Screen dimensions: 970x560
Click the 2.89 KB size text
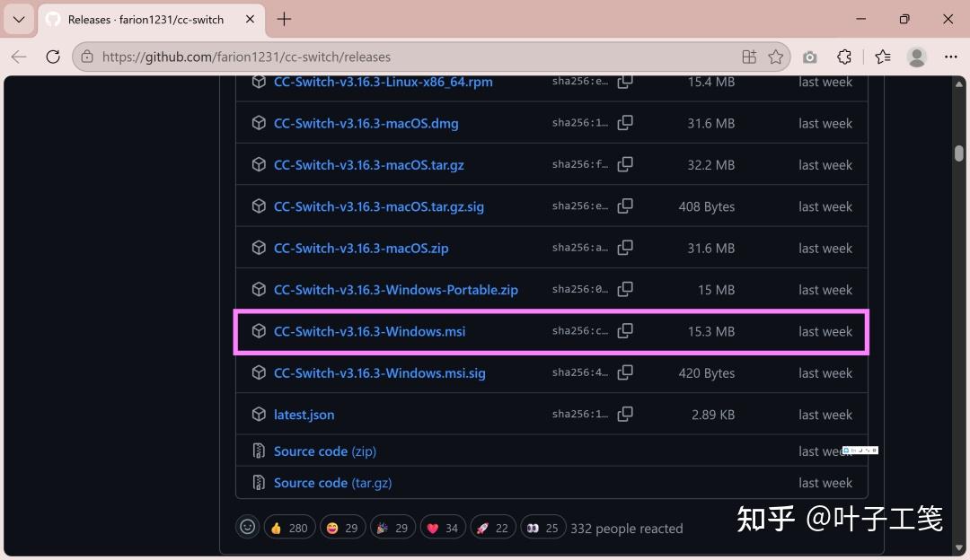(712, 415)
